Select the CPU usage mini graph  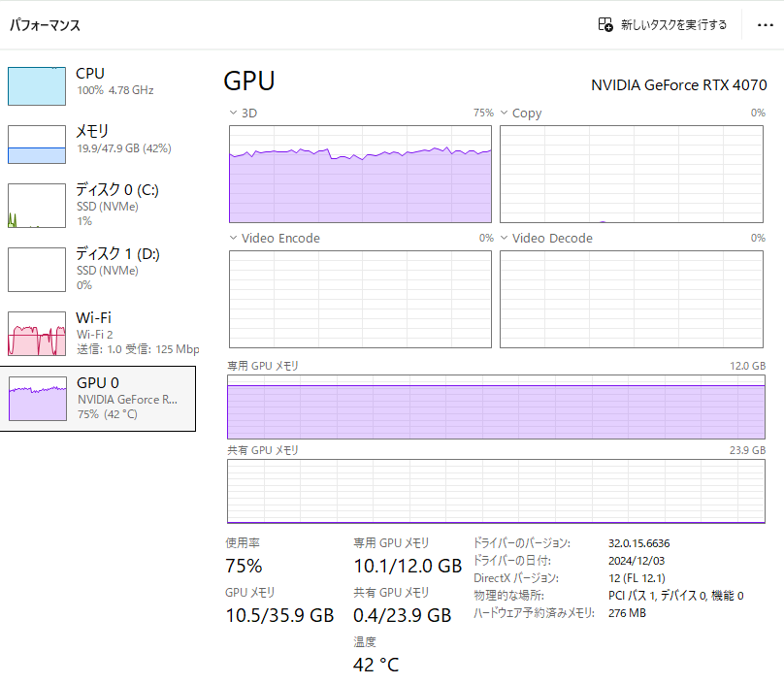point(37,85)
